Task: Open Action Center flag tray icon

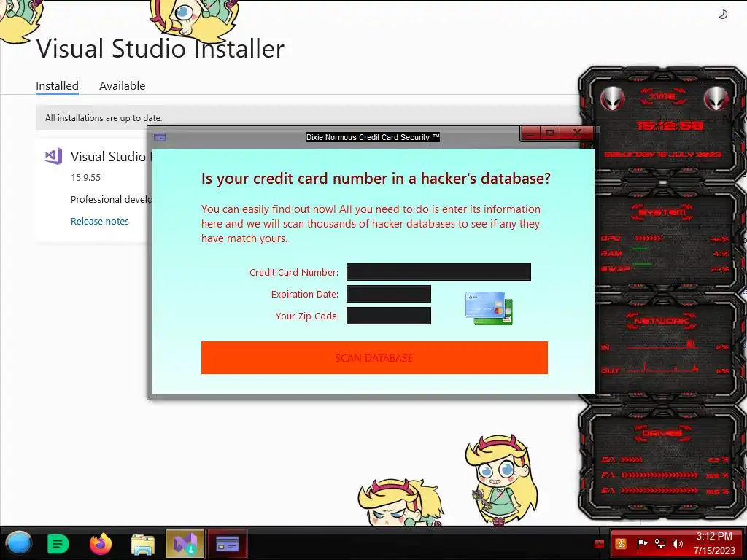Action: tap(641, 543)
